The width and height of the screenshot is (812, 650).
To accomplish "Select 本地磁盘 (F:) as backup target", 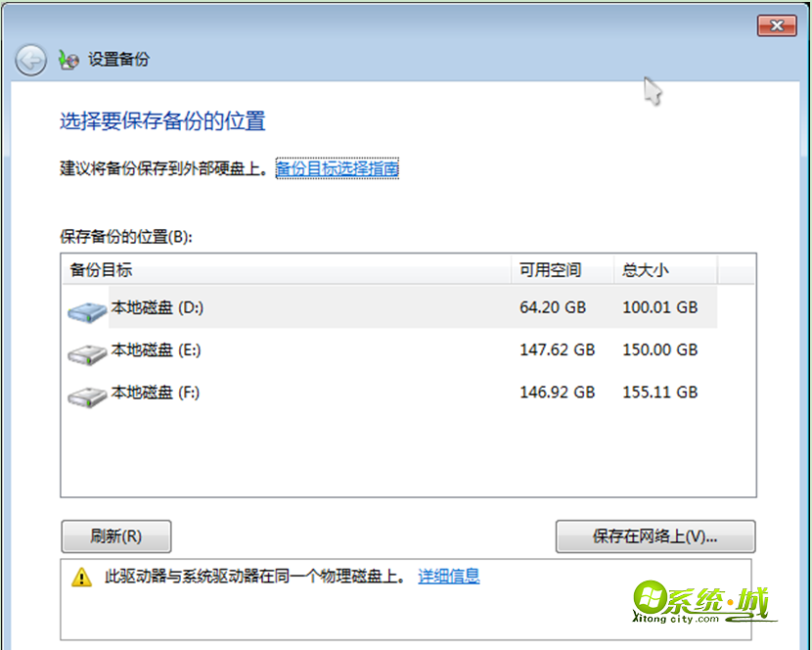I will tap(157, 392).
